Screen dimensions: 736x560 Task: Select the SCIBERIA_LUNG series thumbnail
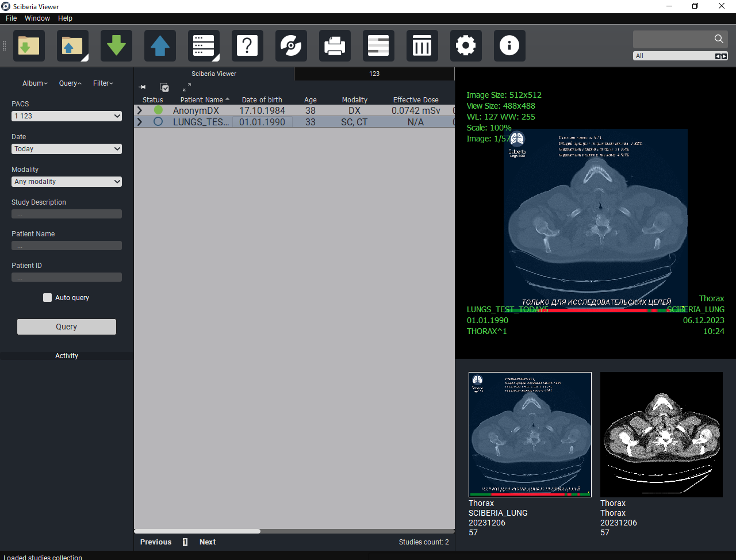(x=530, y=434)
